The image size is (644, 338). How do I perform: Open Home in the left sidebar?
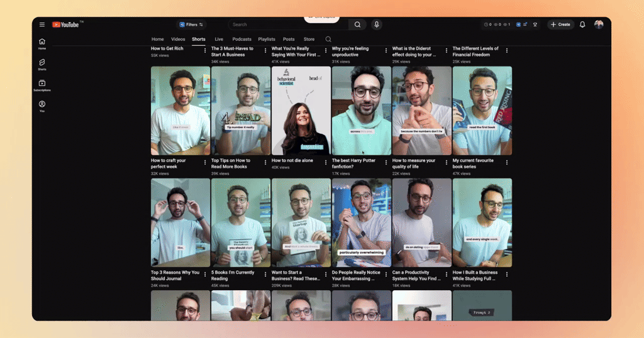pos(42,44)
